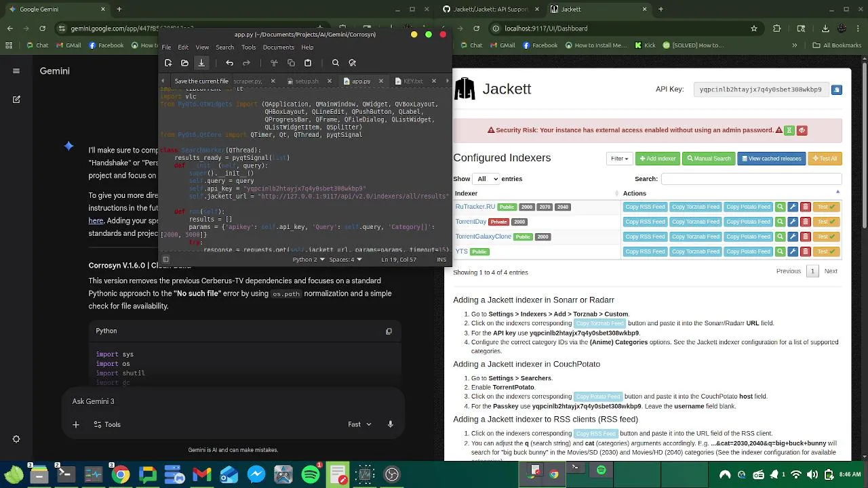The height and width of the screenshot is (488, 868).
Task: Click the green hourglass icon in the security warning
Action: [x=789, y=130]
